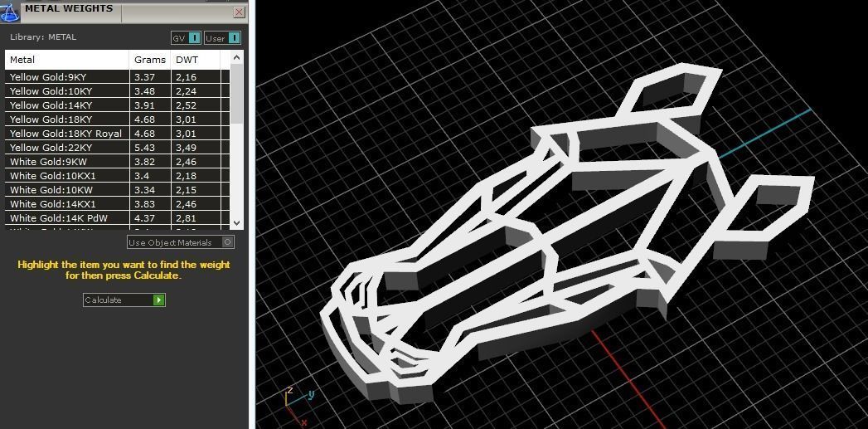868x429 pixels.
Task: Select the Yellow Gold:18KY row
Action: click(118, 119)
